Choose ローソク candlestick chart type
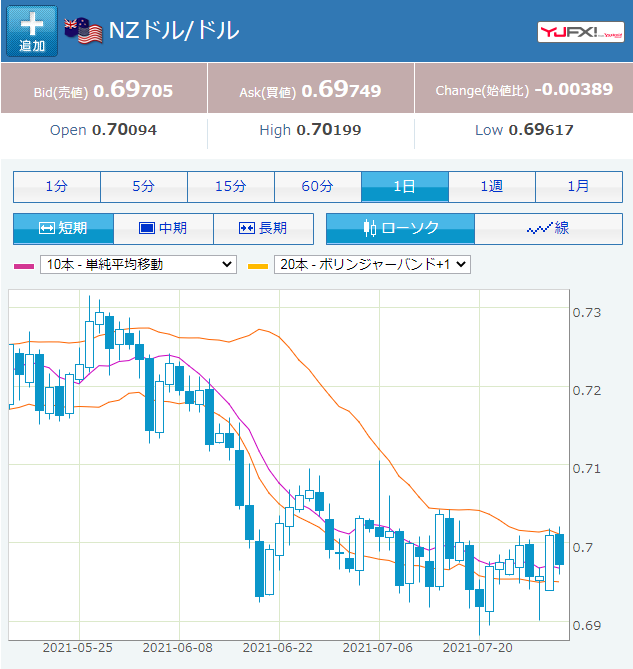Screen dimensions: 633x669 (x=400, y=229)
